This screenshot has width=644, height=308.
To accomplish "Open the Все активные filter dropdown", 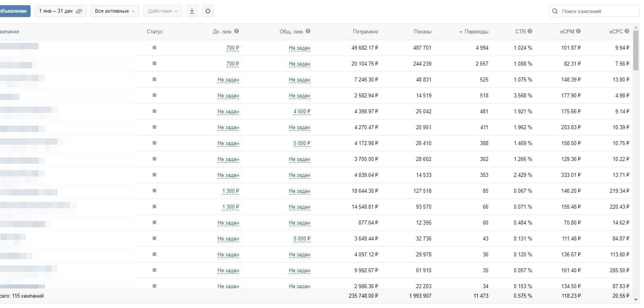I will tap(114, 11).
